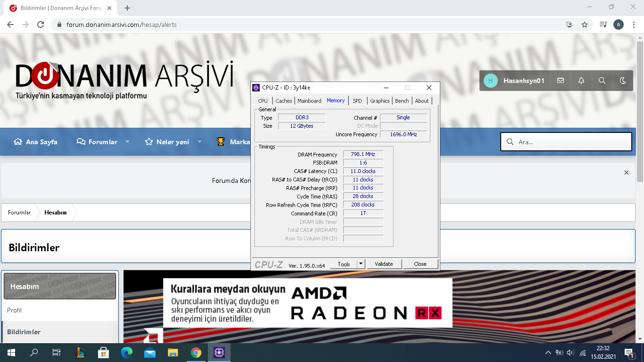Open the About tab in CPU-Z

click(x=422, y=101)
